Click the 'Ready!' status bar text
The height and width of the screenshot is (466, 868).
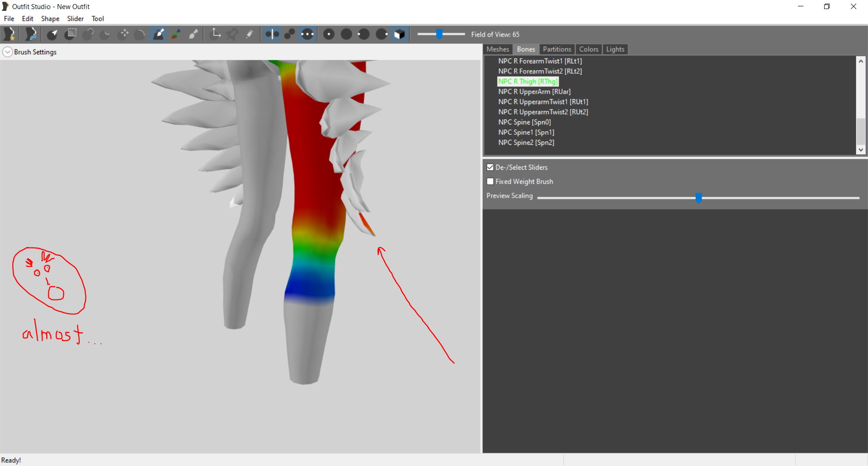[11, 460]
